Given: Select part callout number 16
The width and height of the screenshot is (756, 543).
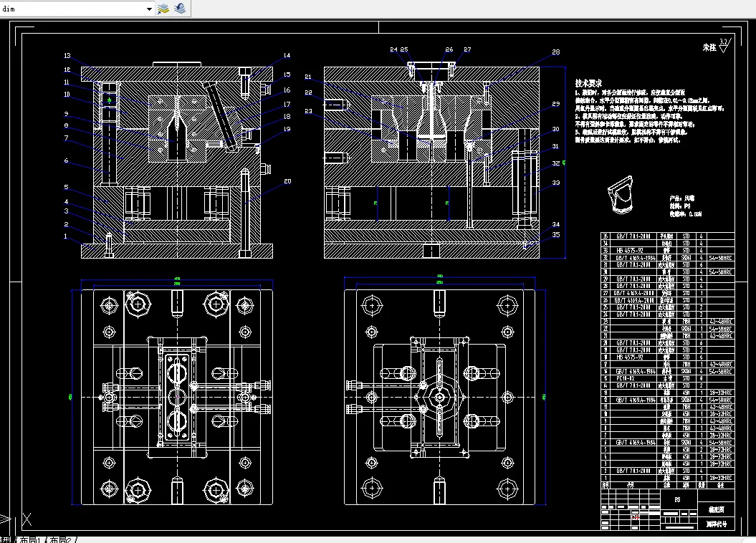Looking at the screenshot, I should pos(287,90).
